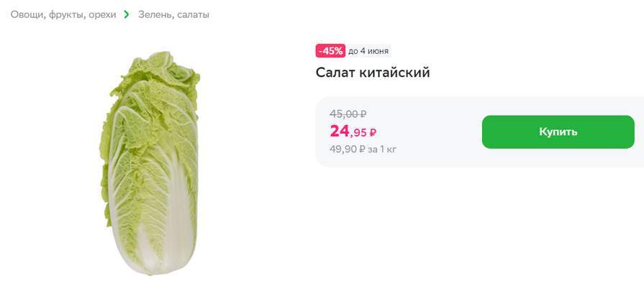Click the pink -45% discount badge

[x=330, y=51]
